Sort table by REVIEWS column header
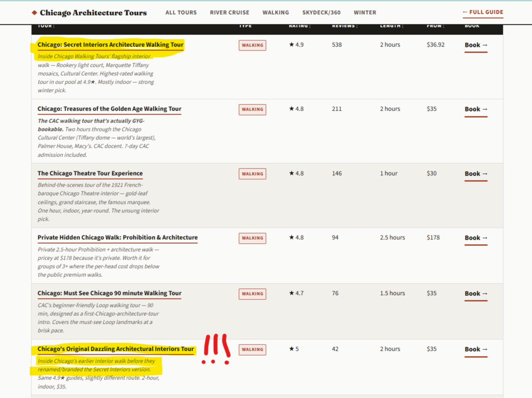 point(345,26)
